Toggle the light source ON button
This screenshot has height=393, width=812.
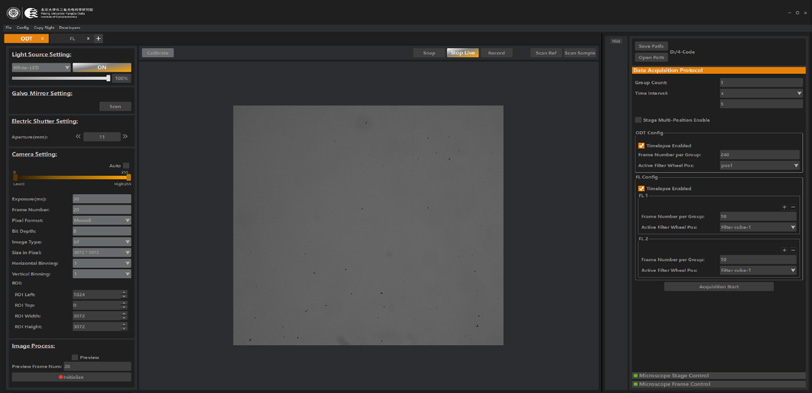tap(102, 67)
